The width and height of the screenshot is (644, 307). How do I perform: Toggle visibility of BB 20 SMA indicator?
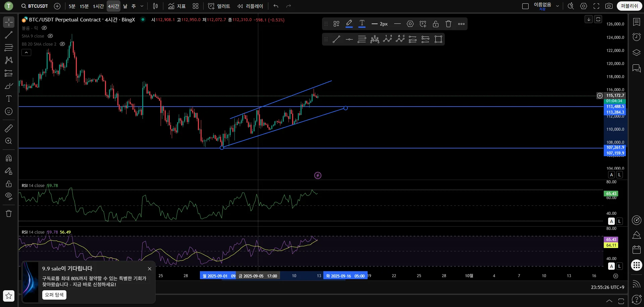[x=62, y=44]
